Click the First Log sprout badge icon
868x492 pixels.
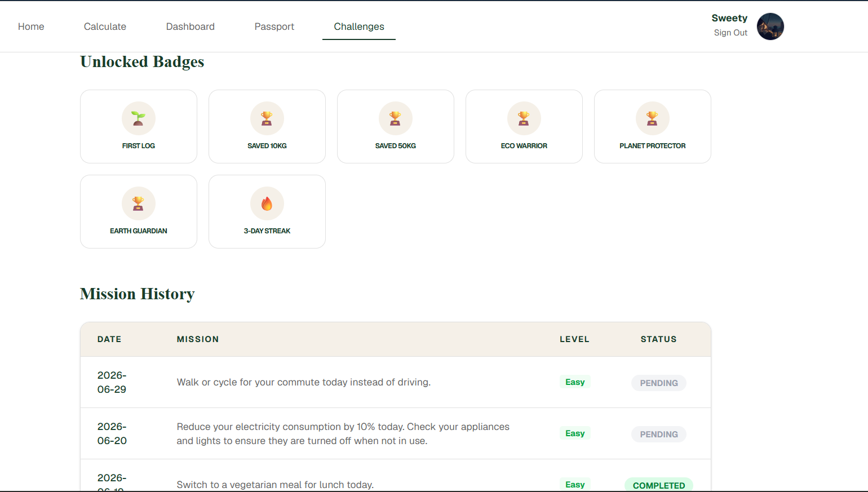coord(139,118)
